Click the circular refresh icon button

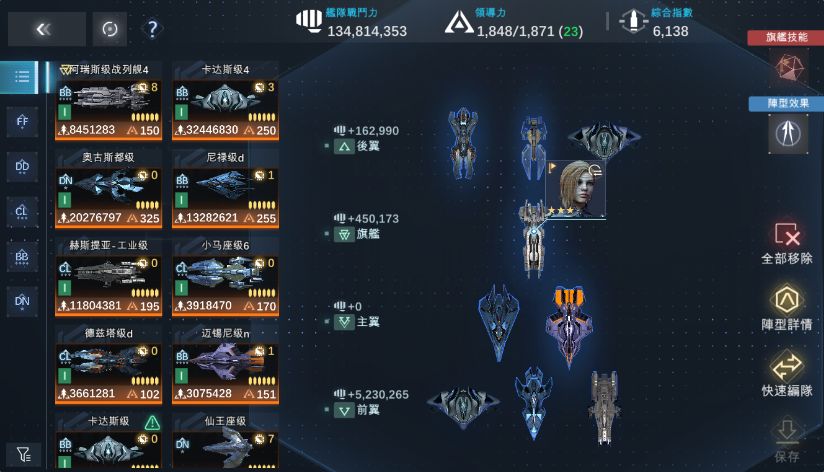coord(110,29)
